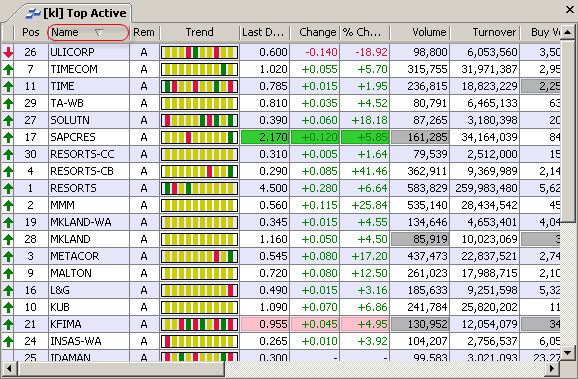Click the Pos column header
Viewport: 578px width, 379px height.
pos(31,32)
